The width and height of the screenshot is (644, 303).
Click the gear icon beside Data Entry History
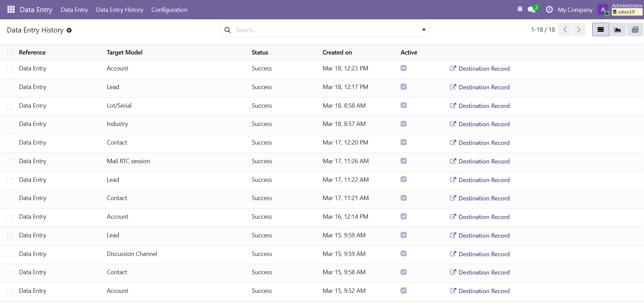[x=69, y=30]
